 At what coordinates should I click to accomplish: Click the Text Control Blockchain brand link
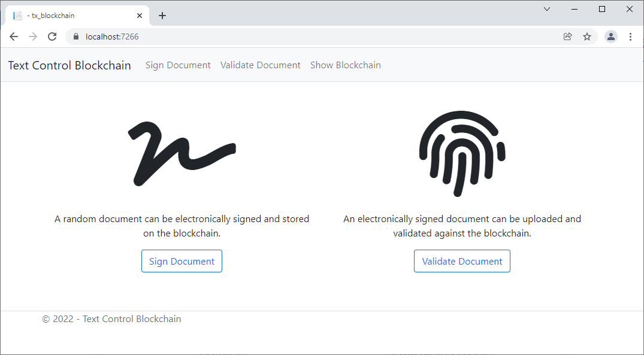click(x=69, y=65)
